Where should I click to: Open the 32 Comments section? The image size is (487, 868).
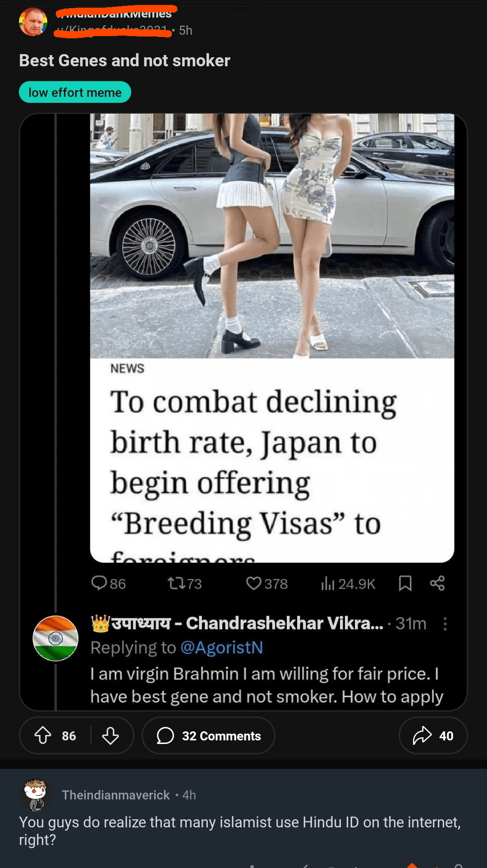[208, 735]
